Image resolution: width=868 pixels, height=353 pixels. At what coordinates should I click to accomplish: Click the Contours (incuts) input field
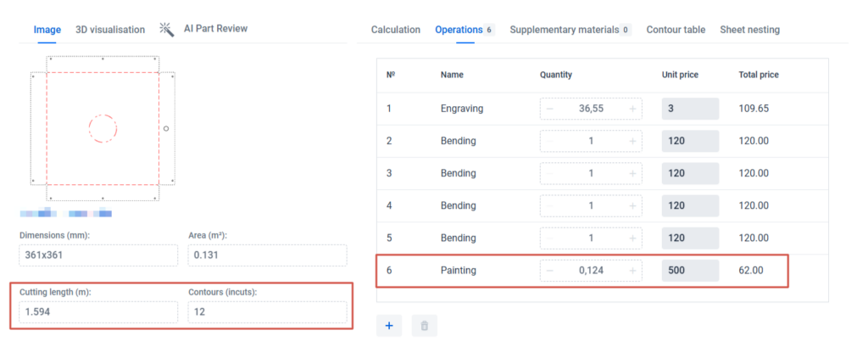(267, 312)
